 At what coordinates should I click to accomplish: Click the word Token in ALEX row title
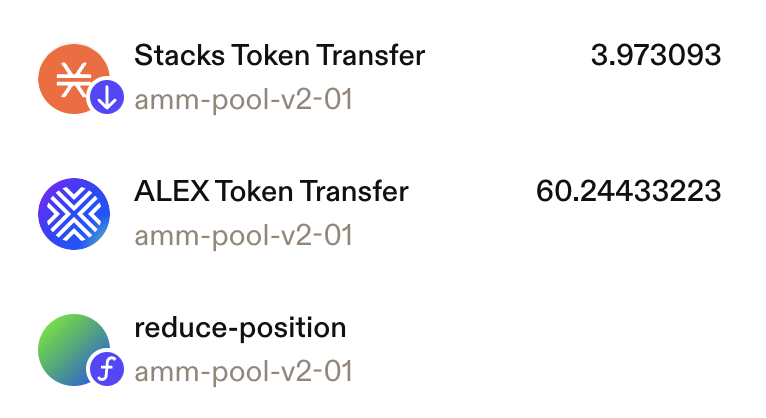point(255,191)
